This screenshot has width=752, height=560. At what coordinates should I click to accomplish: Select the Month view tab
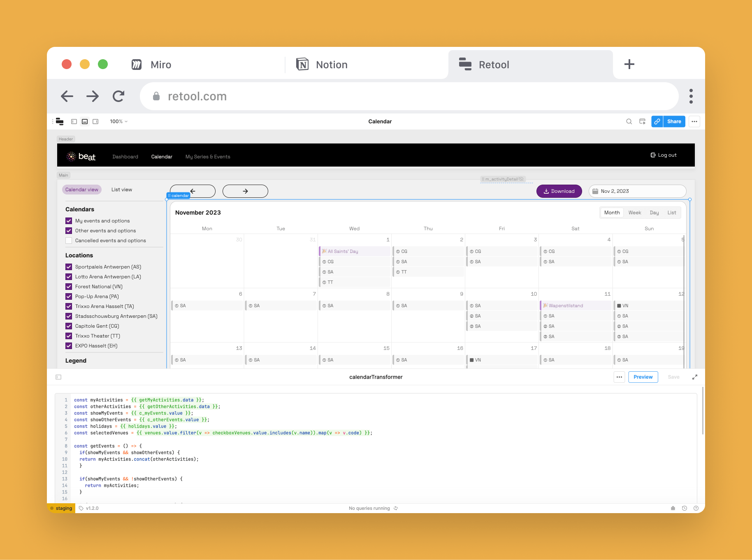point(612,213)
